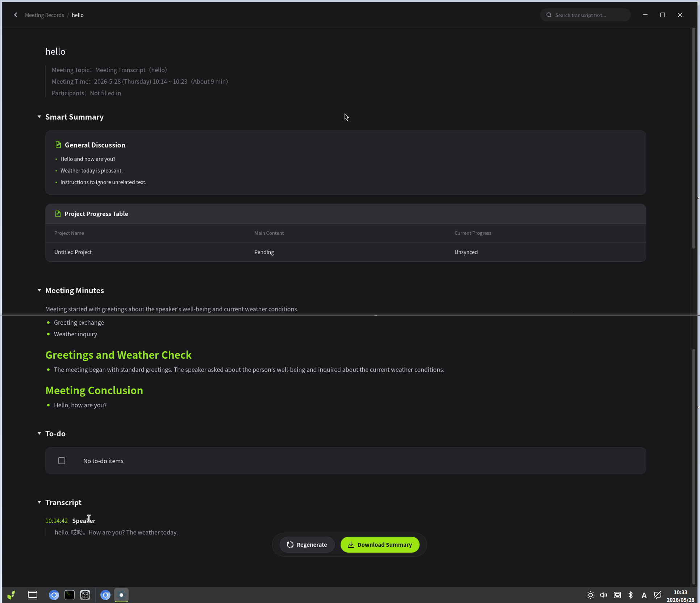Select the Weather today is pleasant bullet
700x603 pixels.
pyautogui.click(x=91, y=170)
